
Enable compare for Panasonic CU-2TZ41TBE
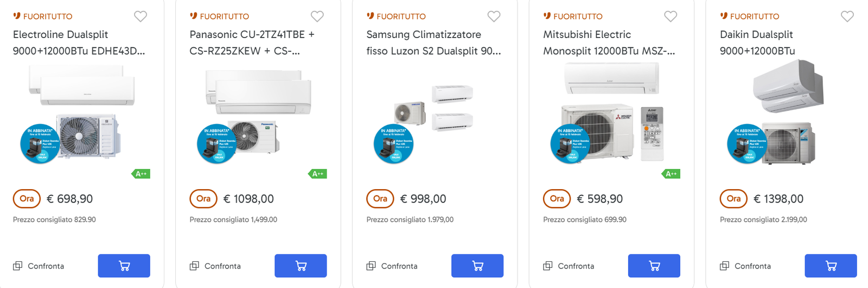194,266
